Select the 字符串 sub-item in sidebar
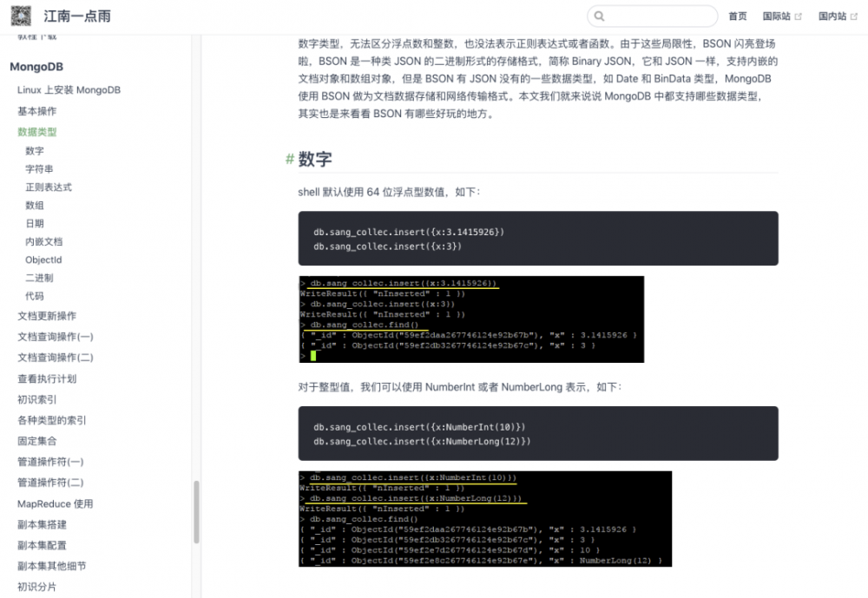This screenshot has width=868, height=598. click(x=39, y=168)
